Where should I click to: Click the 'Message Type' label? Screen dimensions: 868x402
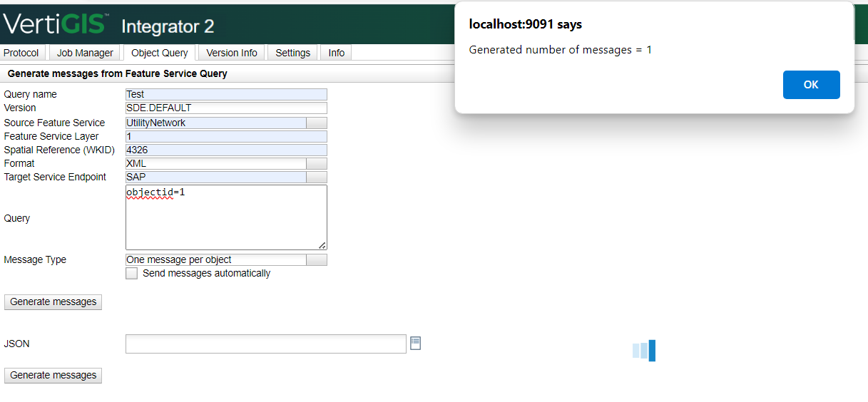[x=35, y=260]
